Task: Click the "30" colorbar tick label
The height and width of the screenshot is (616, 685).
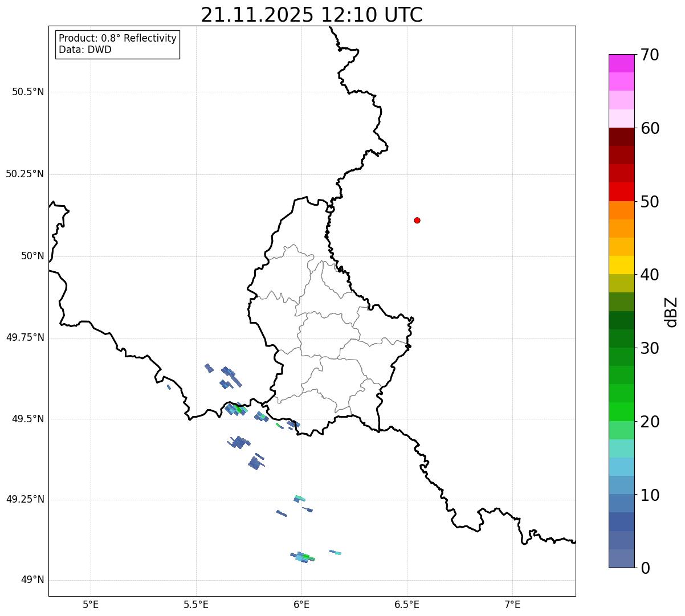Action: [x=650, y=348]
